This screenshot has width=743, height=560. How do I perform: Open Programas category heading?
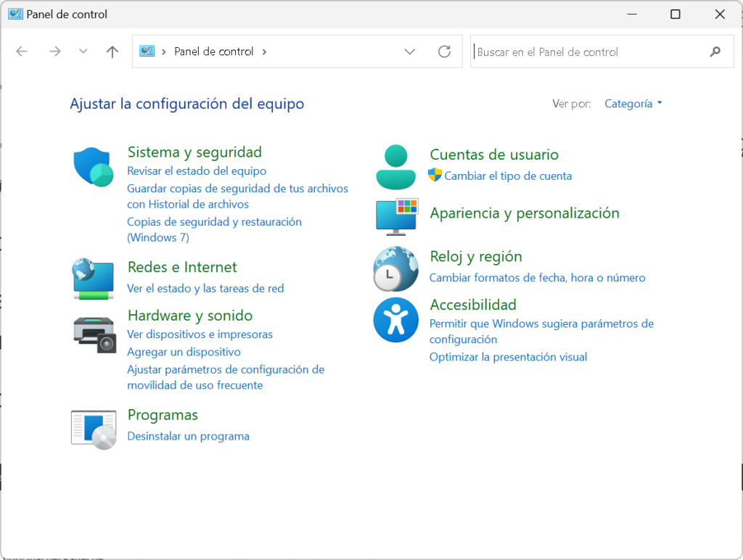click(163, 414)
